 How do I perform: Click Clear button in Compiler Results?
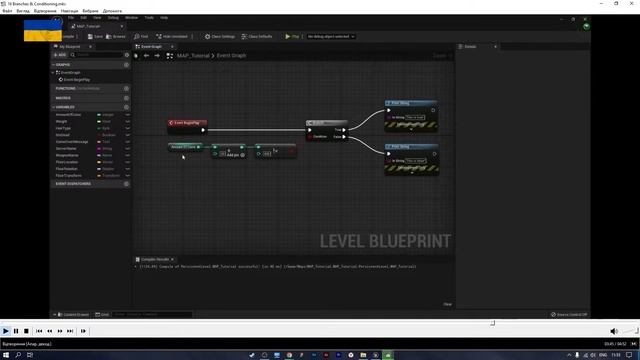pyautogui.click(x=447, y=304)
